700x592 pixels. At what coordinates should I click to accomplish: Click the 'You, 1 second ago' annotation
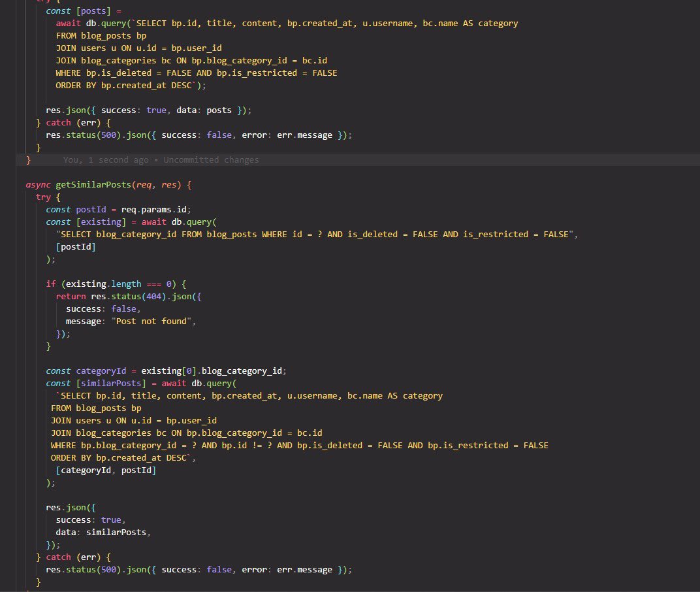coord(106,160)
